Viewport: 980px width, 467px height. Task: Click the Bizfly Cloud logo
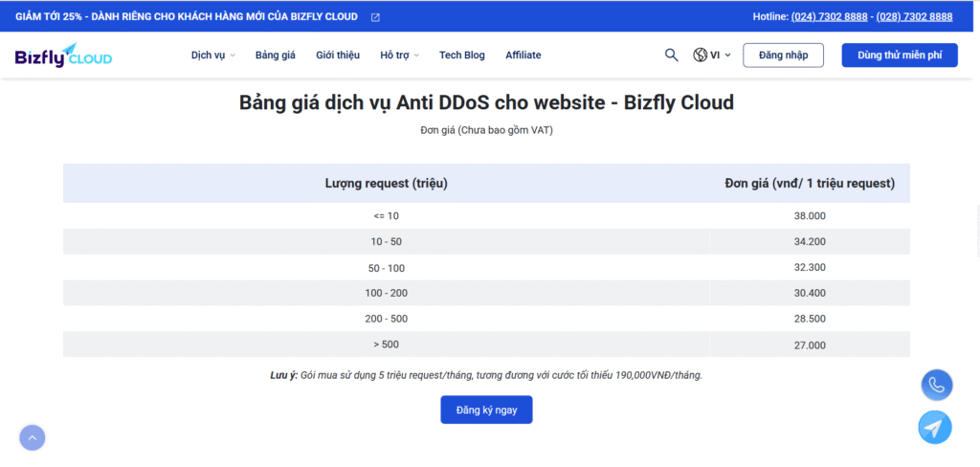pos(63,56)
